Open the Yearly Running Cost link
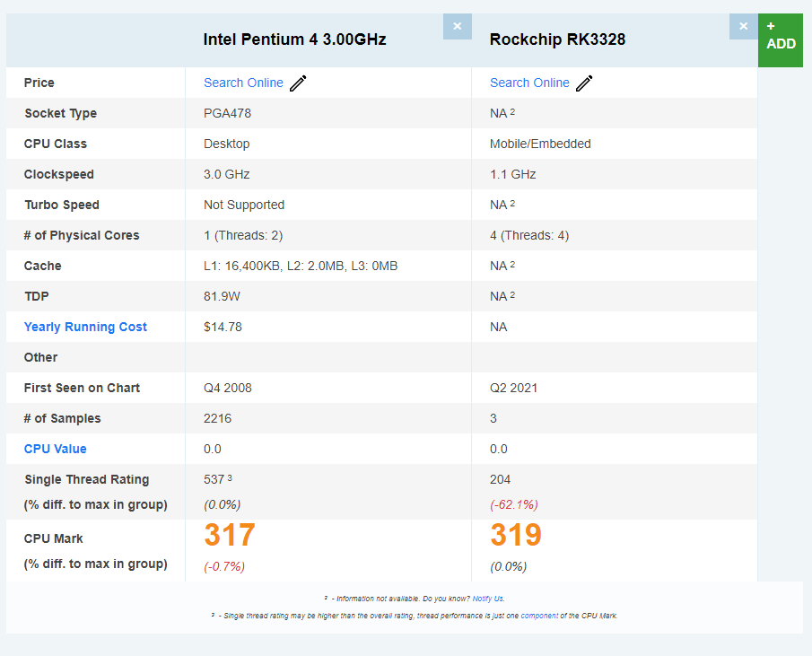The width and height of the screenshot is (812, 656). pos(85,327)
